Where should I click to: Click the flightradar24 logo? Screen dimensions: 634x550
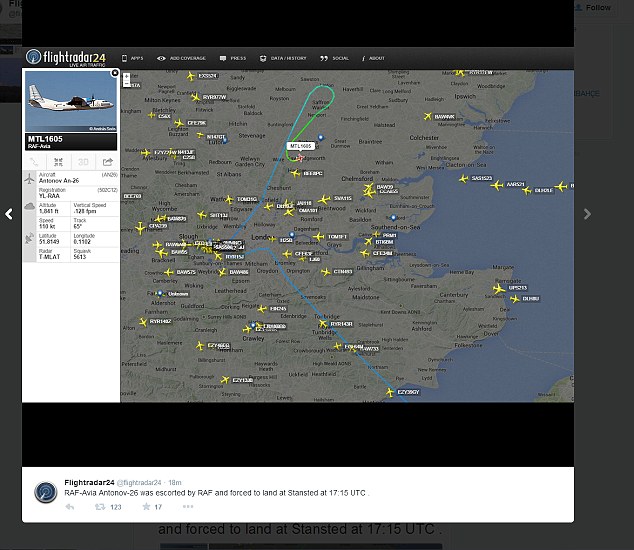[x=66, y=58]
